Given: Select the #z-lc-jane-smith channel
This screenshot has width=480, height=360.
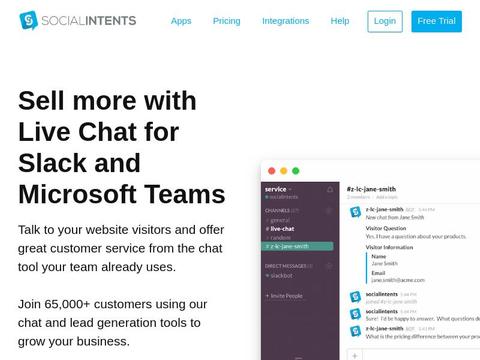Looking at the screenshot, I should coord(297,246).
